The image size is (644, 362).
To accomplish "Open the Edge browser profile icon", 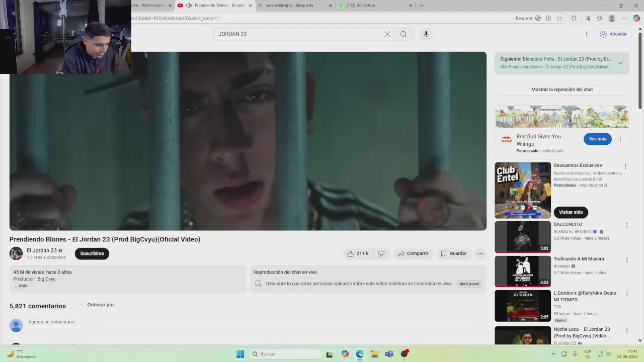I will (612, 18).
